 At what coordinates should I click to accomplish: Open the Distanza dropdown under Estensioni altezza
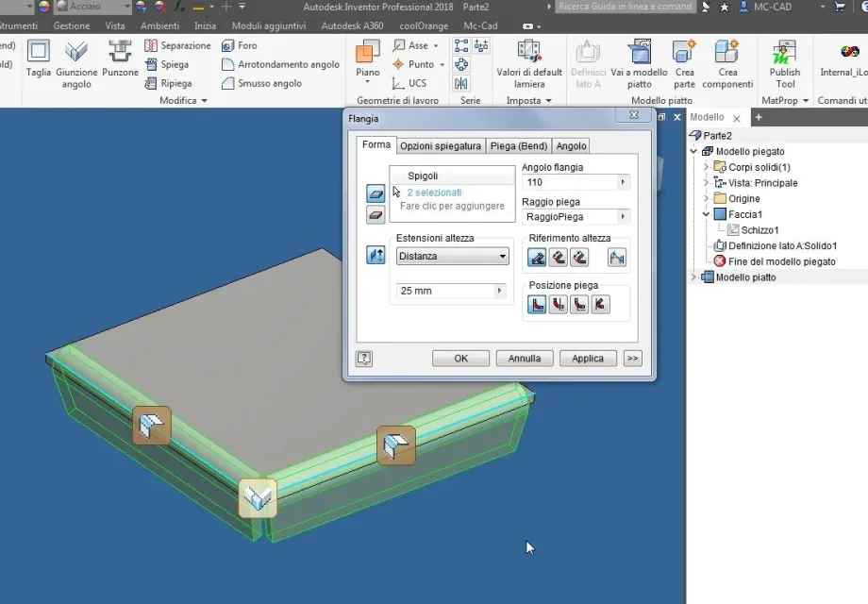(x=452, y=256)
